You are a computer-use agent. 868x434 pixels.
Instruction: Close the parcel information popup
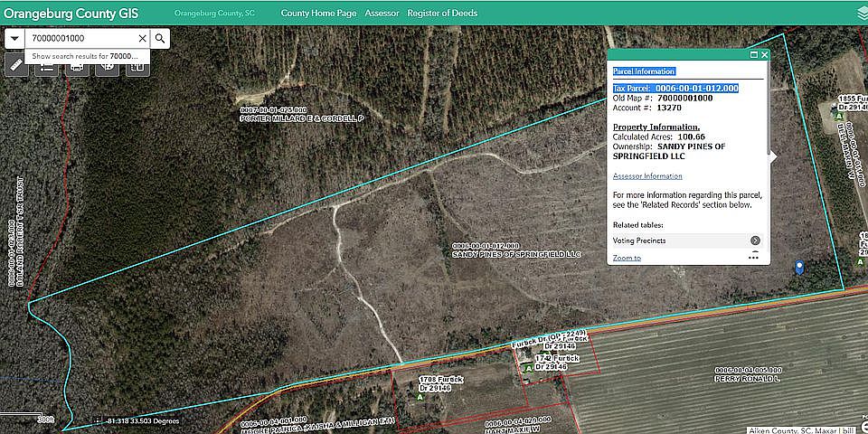[x=765, y=55]
